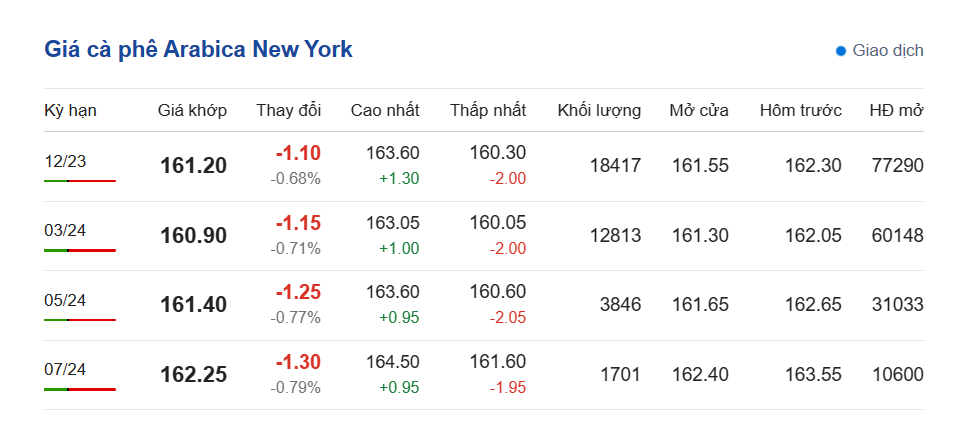The width and height of the screenshot is (958, 425).
Task: Click the Mở cửa column header
Action: 699,110
